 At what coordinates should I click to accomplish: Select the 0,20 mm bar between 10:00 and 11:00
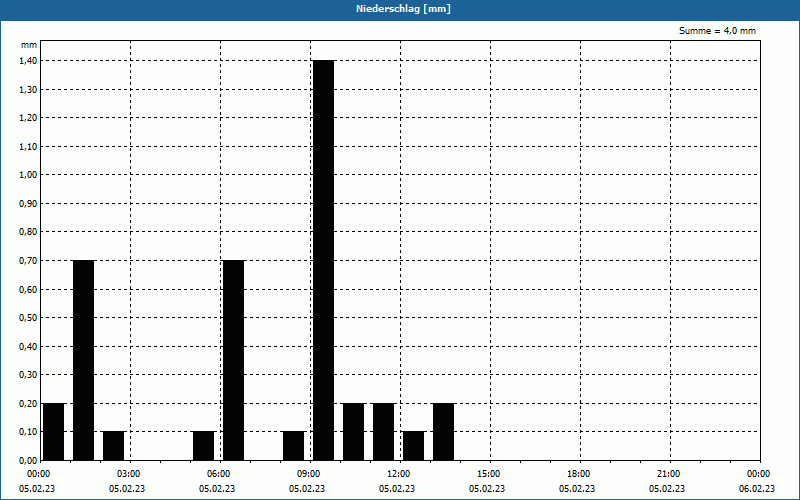click(354, 432)
